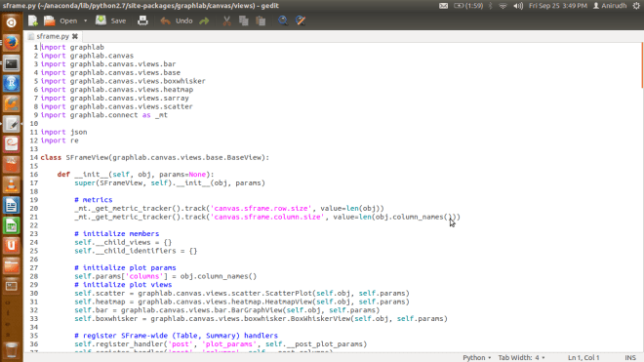Redo with the green arrow icon
This screenshot has width=644, height=362.
pyautogui.click(x=204, y=20)
